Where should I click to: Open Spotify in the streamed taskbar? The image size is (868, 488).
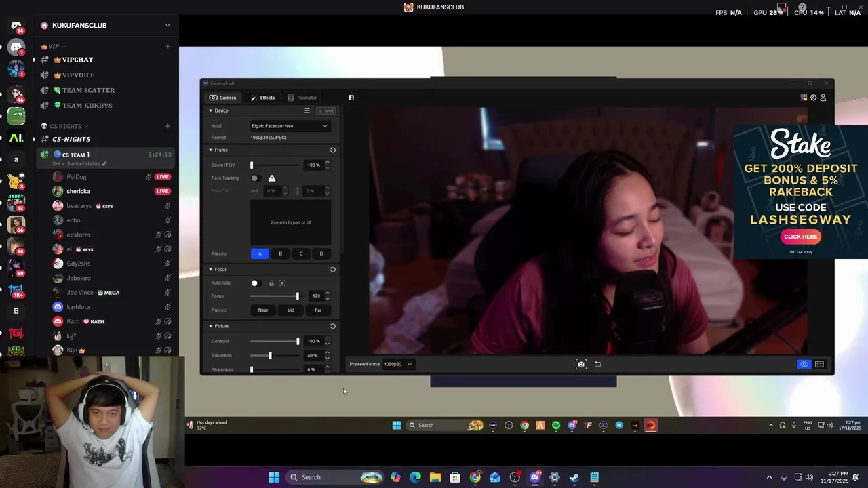[556, 426]
